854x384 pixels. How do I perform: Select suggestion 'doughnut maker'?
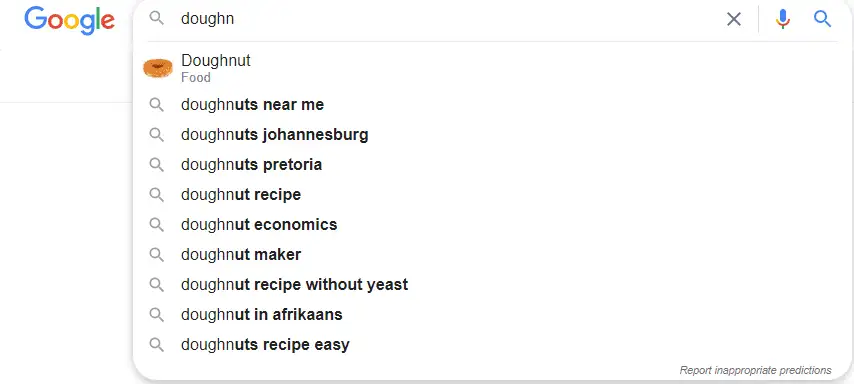(492, 254)
